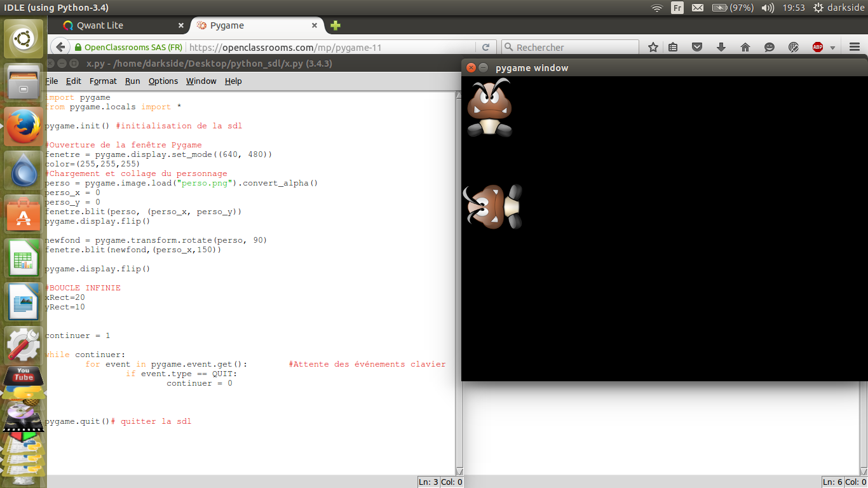Open a new browser tab with the plus

335,26
